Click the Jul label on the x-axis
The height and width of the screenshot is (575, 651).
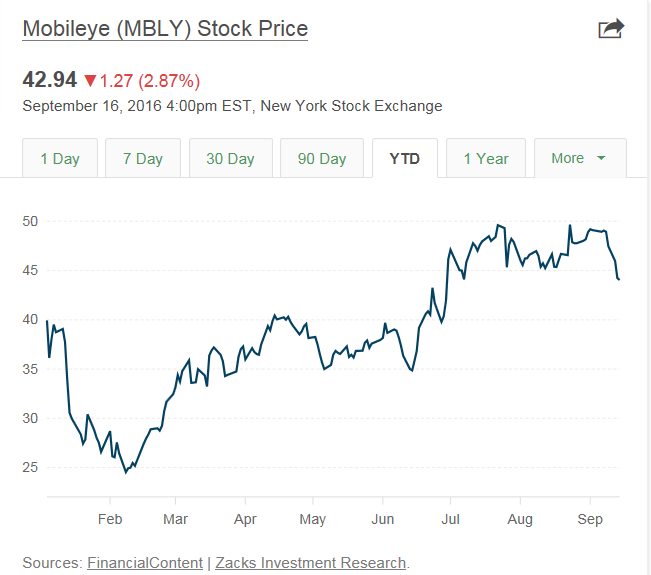coord(450,519)
